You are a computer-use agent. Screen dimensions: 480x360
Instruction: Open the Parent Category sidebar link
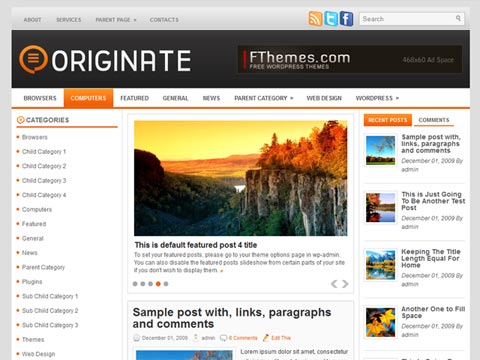[43, 267]
